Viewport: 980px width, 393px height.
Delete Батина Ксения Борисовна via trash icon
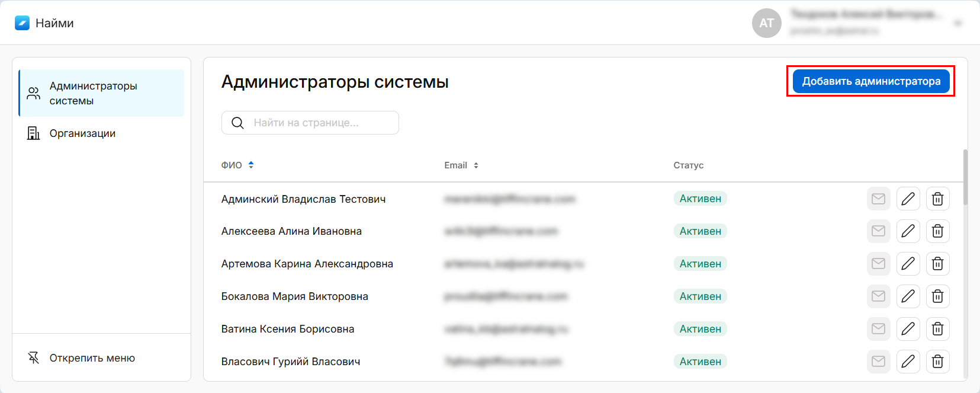(937, 329)
